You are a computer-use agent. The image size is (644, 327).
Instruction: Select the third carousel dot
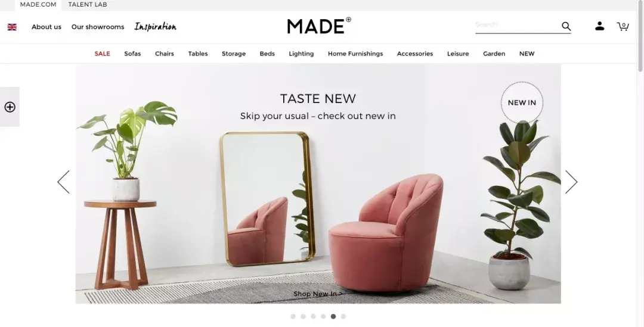coord(313,316)
